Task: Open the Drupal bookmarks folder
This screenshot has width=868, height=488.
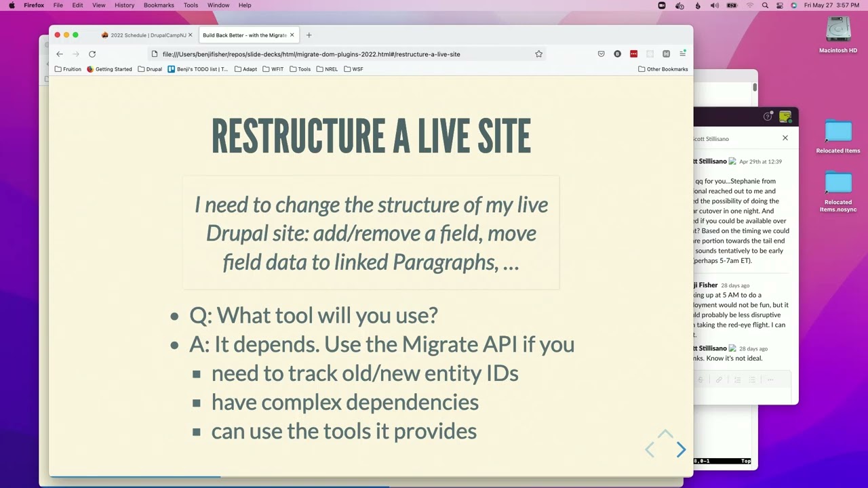Action: (x=150, y=69)
